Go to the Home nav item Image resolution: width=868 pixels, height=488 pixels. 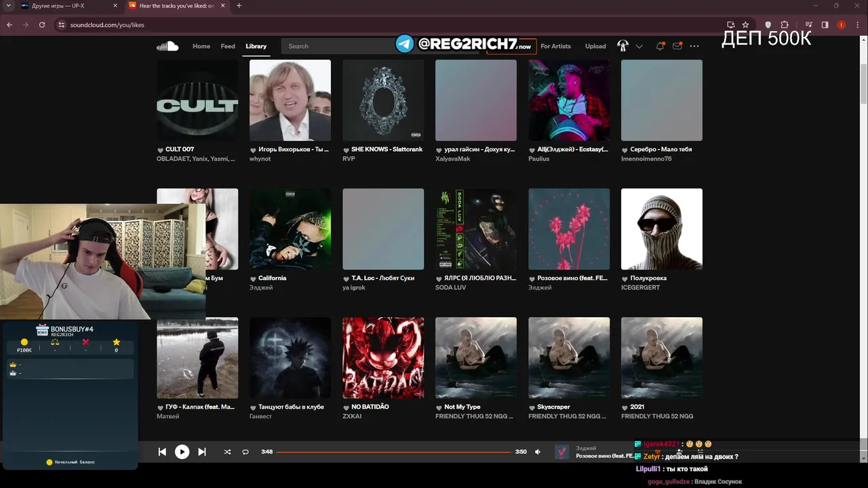pos(201,46)
